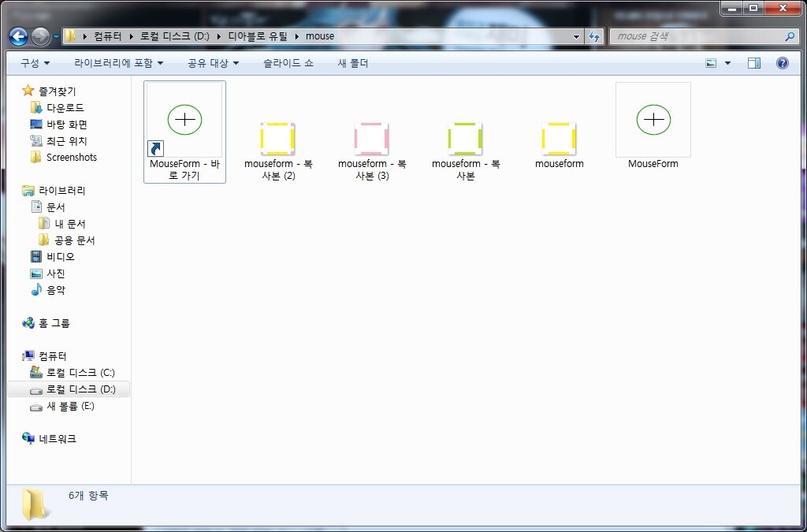Screen dimensions: 807x532
Task: Open the 문서 library
Action: (x=48, y=206)
